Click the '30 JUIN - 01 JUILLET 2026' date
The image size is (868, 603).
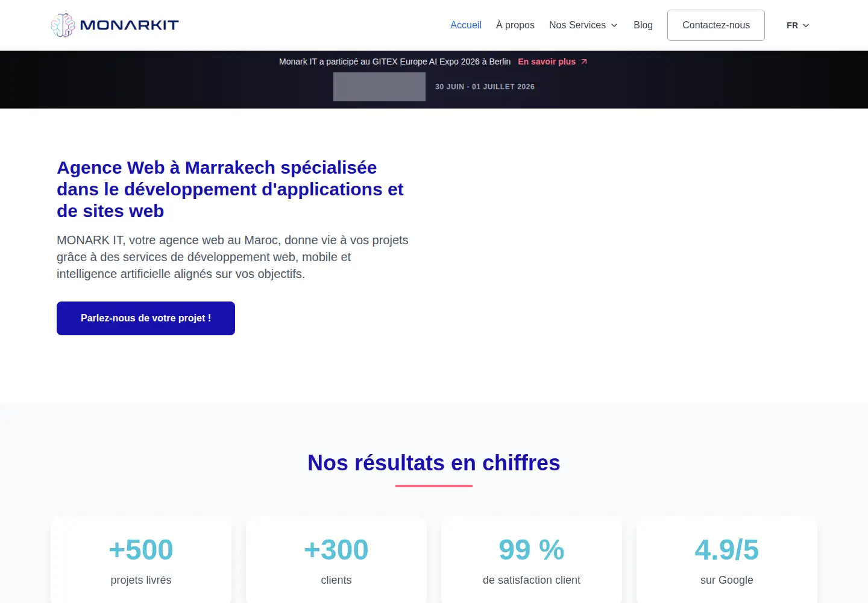point(485,87)
